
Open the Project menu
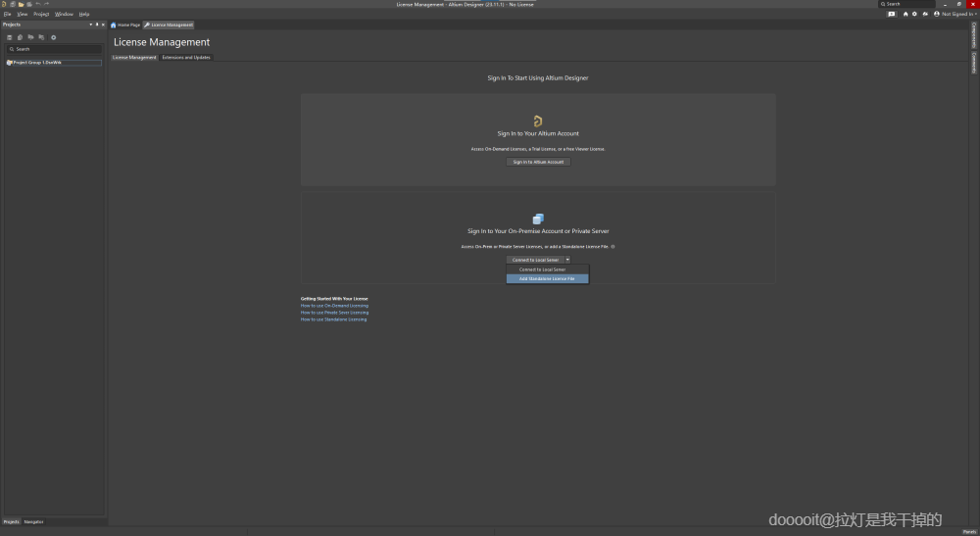41,14
